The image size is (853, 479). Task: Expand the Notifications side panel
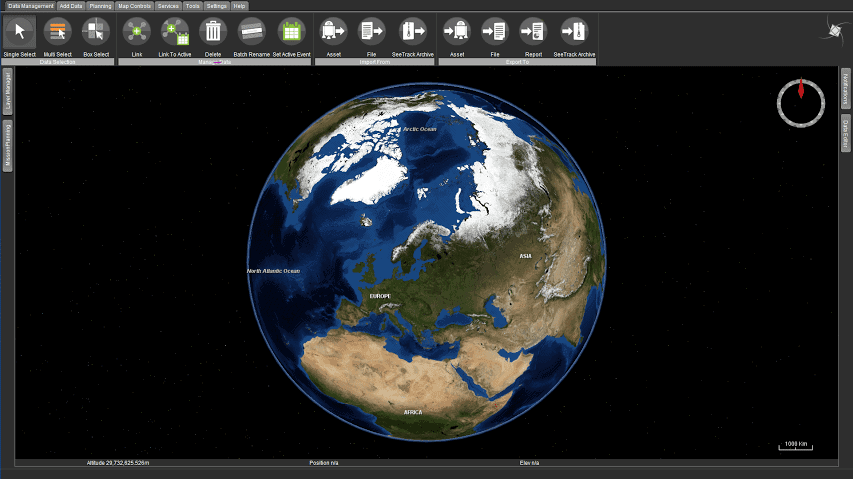point(845,89)
